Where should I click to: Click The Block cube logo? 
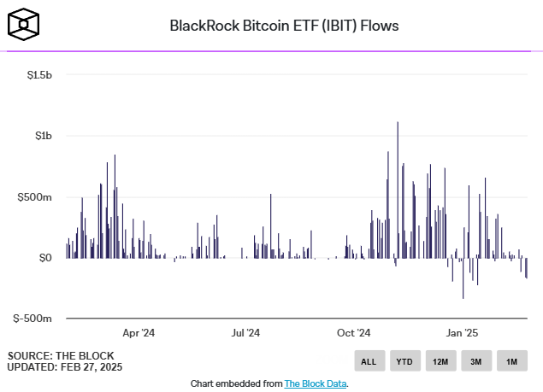(x=26, y=25)
